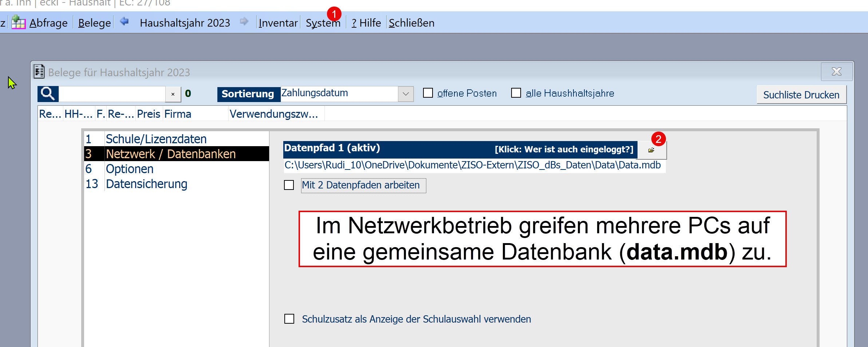Click Datenpfad 1 (aktiv) header bar
This screenshot has width=868, height=347.
click(460, 149)
